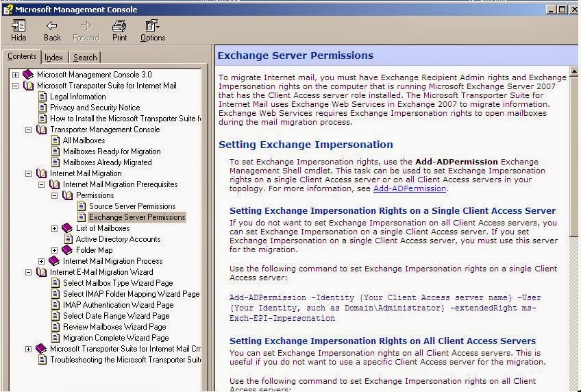The width and height of the screenshot is (581, 392).
Task: Select the Exchange Server Permissions topic
Action: point(137,217)
